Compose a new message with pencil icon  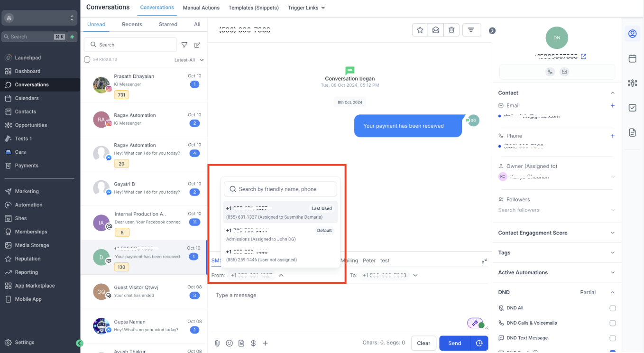[x=197, y=45]
